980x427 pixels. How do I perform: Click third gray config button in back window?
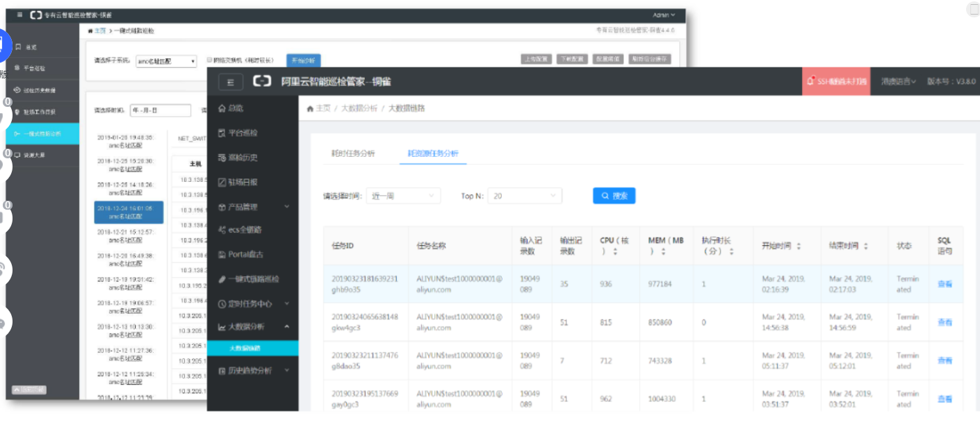point(607,59)
